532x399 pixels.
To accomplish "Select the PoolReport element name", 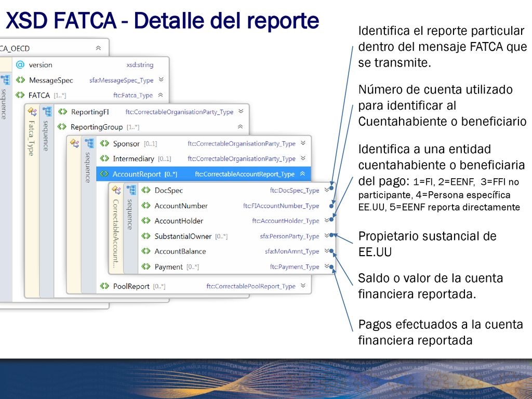I will click(131, 286).
